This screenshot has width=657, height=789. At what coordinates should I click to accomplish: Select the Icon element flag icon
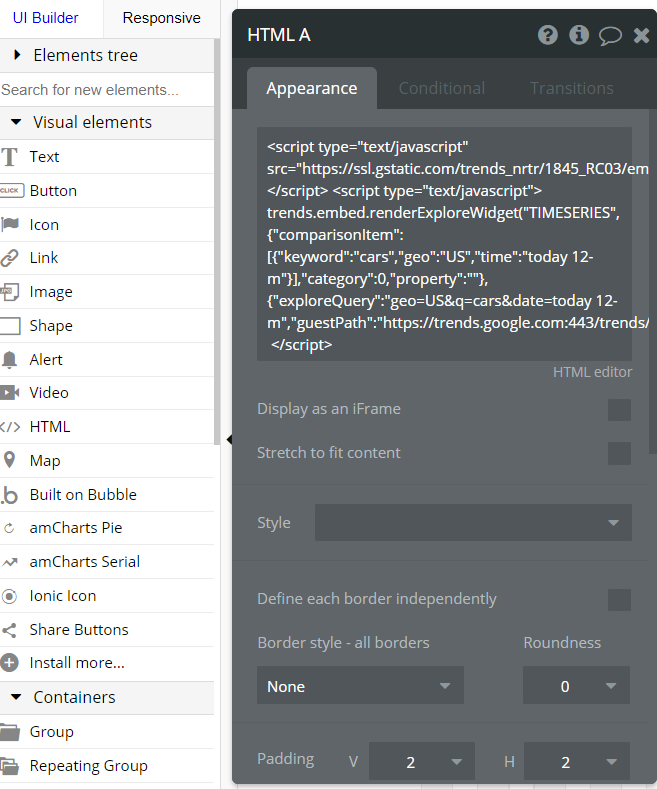10,224
